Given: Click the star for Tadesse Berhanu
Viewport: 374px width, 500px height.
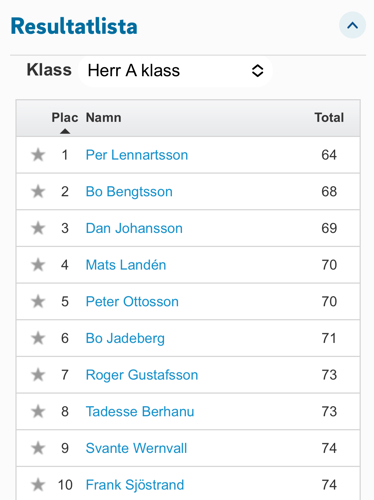Looking at the screenshot, I should (38, 412).
